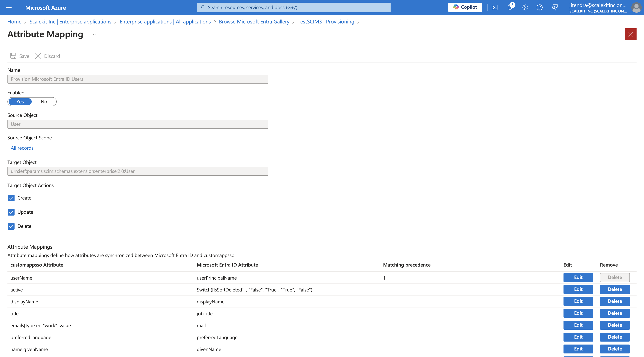Edit the title mapping
The height and width of the screenshot is (357, 644).
click(x=578, y=313)
